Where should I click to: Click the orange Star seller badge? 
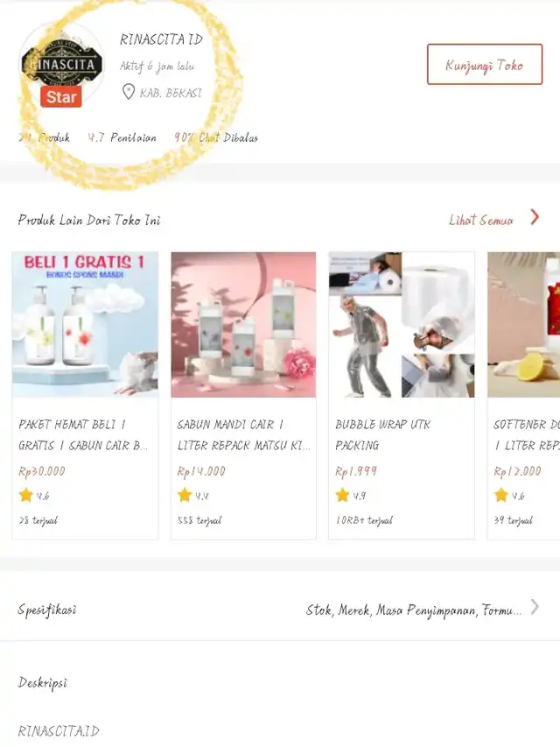61,97
